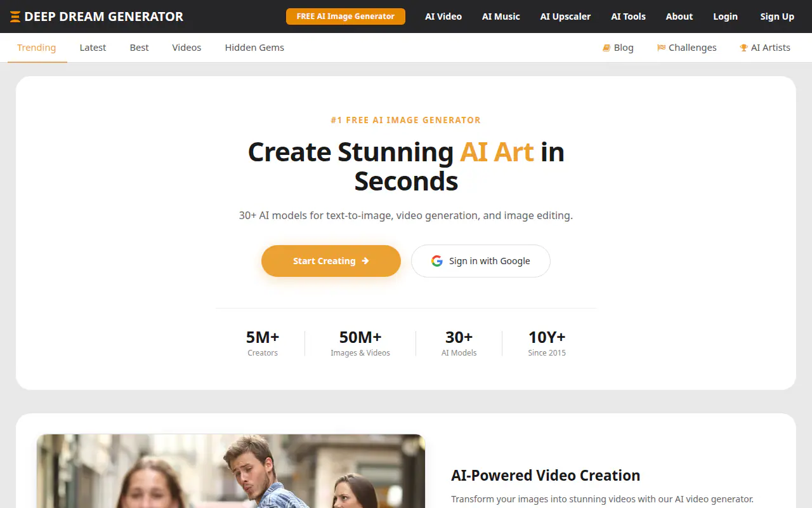Visit the AI Artists link
Image resolution: width=812 pixels, height=508 pixels.
(765, 48)
